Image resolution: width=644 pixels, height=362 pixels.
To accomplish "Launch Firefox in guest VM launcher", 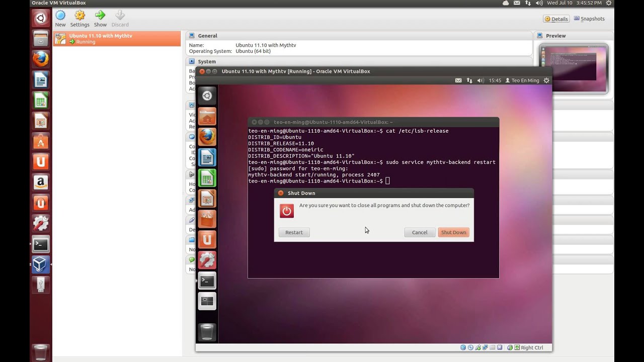I will 207,137.
